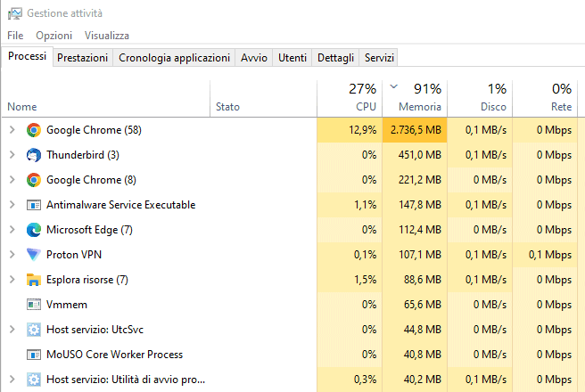Click the 88,6 MB memory value
The width and height of the screenshot is (585, 392).
click(423, 280)
